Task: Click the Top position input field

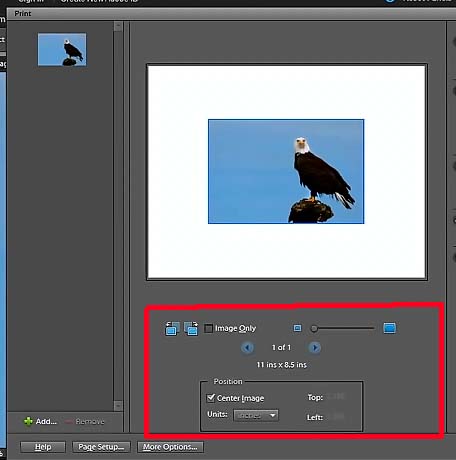Action: point(336,397)
